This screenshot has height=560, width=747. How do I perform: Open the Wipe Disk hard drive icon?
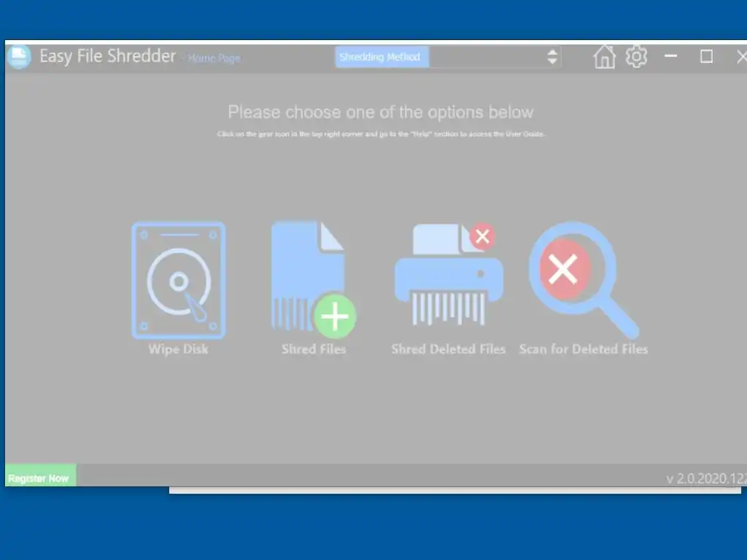(x=179, y=281)
